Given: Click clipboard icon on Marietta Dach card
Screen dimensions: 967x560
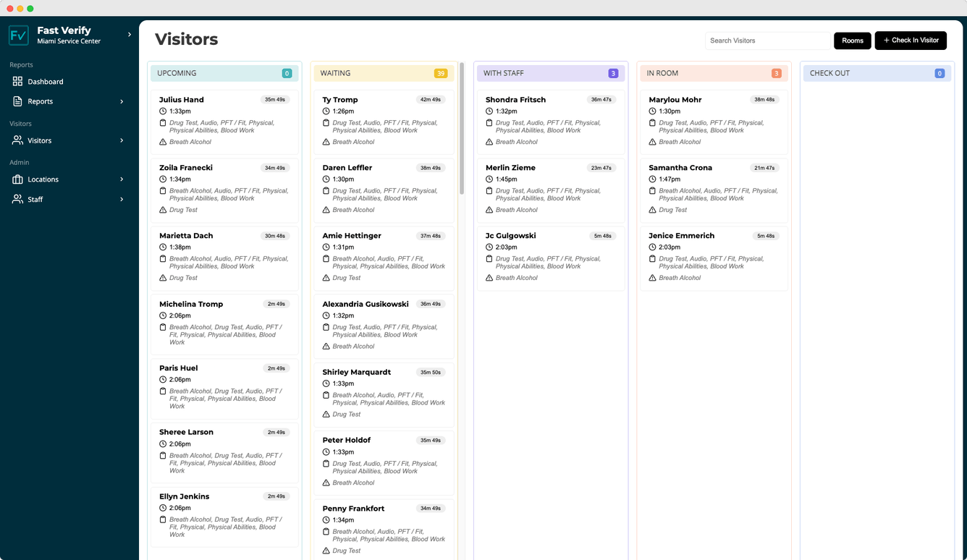Looking at the screenshot, I should click(x=163, y=259).
